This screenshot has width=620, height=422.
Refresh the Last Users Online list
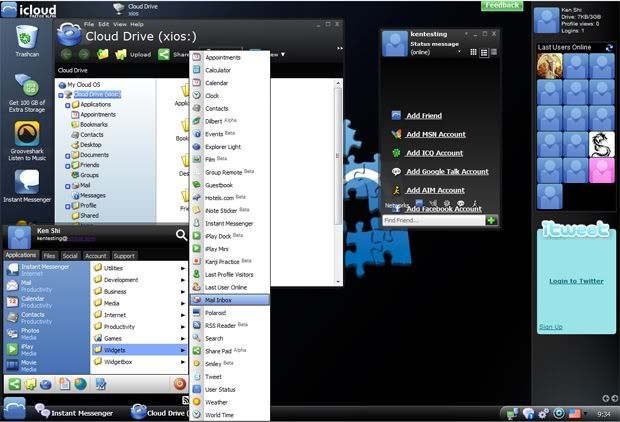(609, 47)
